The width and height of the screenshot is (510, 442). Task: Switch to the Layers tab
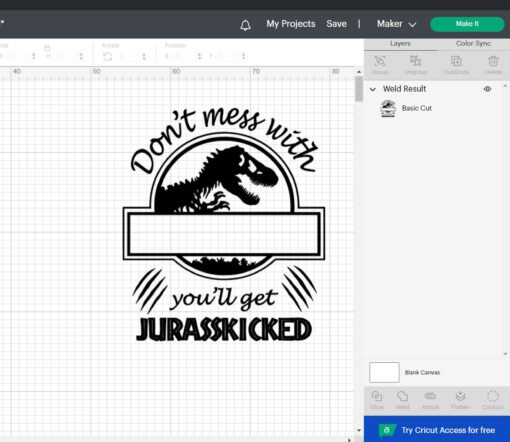pyautogui.click(x=400, y=44)
